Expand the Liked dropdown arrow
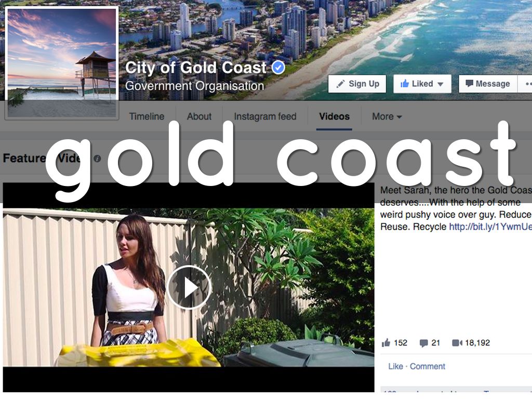The width and height of the screenshot is (532, 399). (x=441, y=84)
